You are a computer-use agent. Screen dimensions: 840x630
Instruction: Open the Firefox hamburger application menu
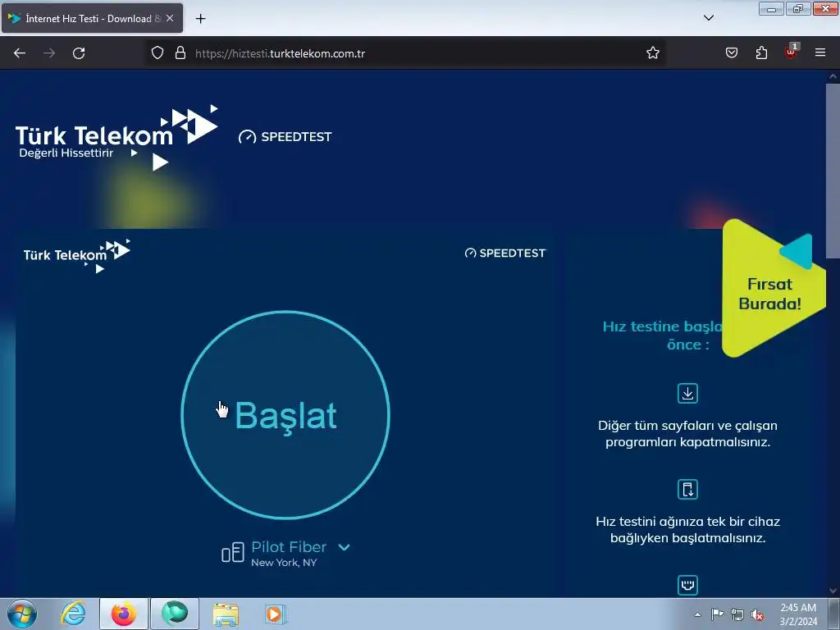click(820, 53)
